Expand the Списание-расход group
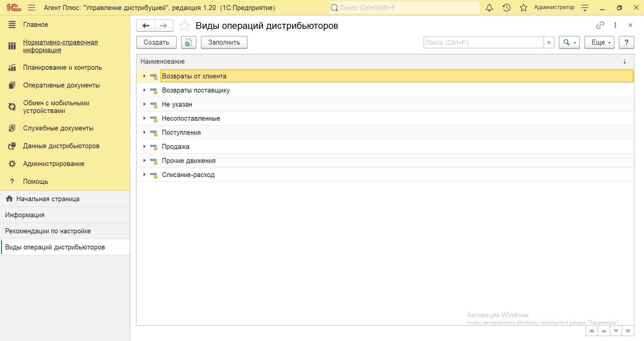 click(144, 175)
